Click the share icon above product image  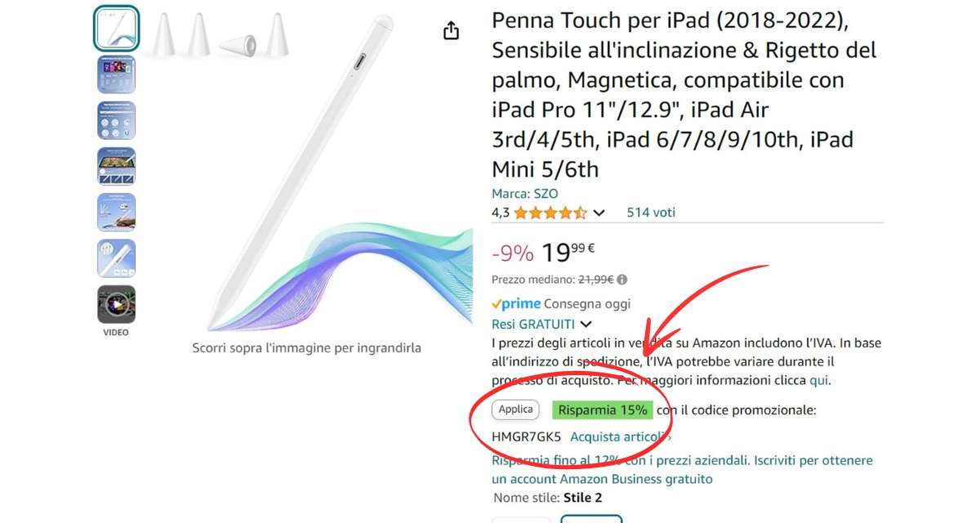(451, 31)
